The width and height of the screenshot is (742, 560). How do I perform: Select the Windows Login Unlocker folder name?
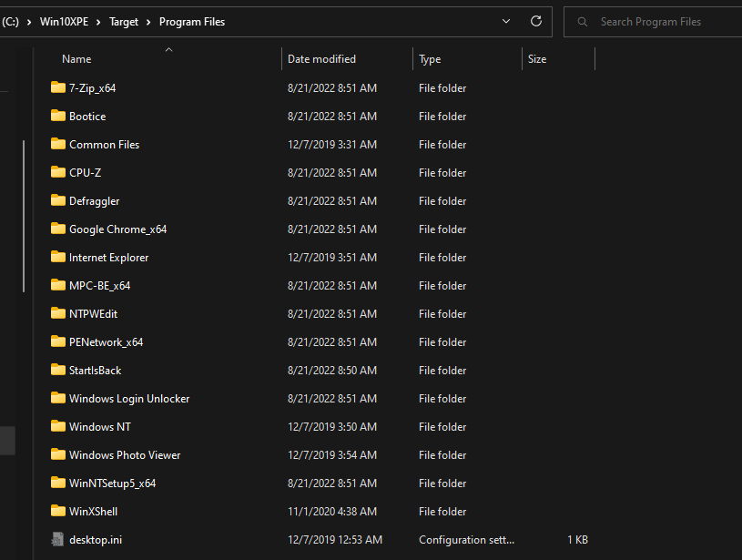click(129, 399)
